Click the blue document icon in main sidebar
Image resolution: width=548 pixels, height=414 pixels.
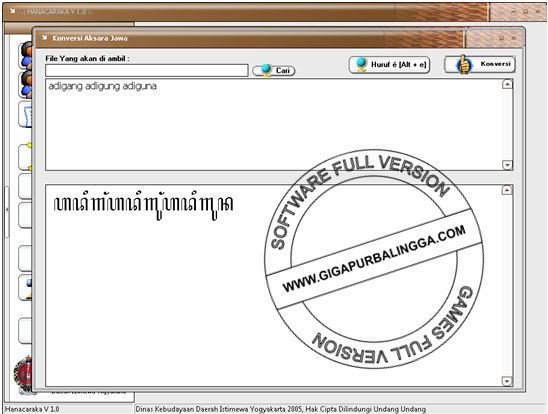[x=26, y=115]
